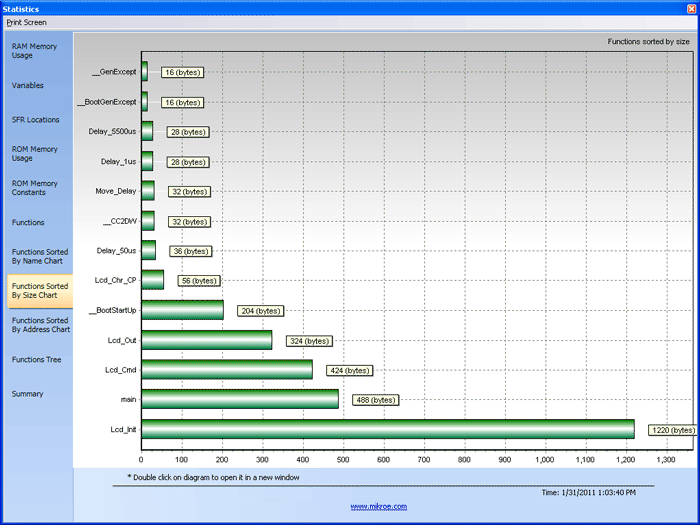
Task: Click the double click hint note
Action: pyautogui.click(x=213, y=477)
